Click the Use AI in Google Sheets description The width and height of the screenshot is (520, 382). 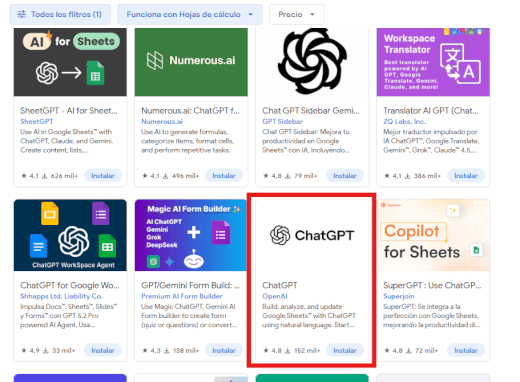67,141
